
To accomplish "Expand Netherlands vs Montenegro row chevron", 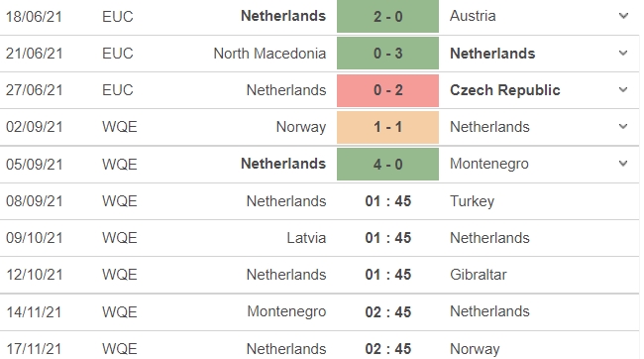I will pyautogui.click(x=623, y=164).
